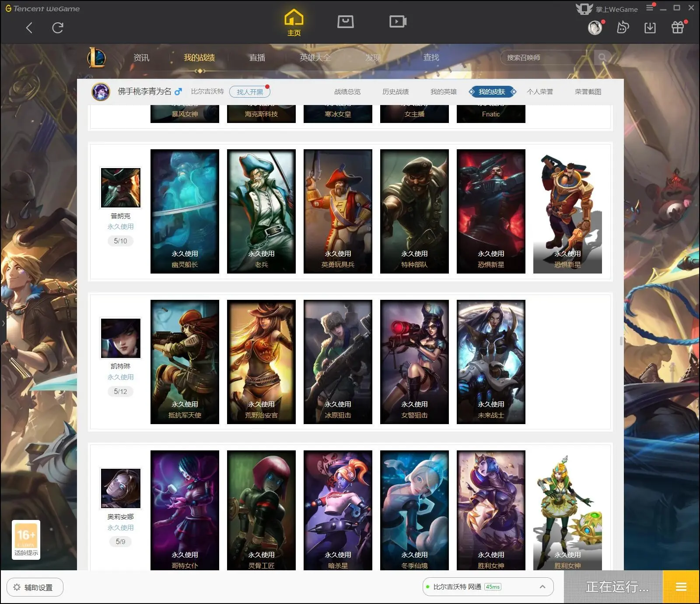The image size is (700, 604).
Task: Click the 5/9 skin count for 奥莉安娜
Action: click(x=121, y=541)
